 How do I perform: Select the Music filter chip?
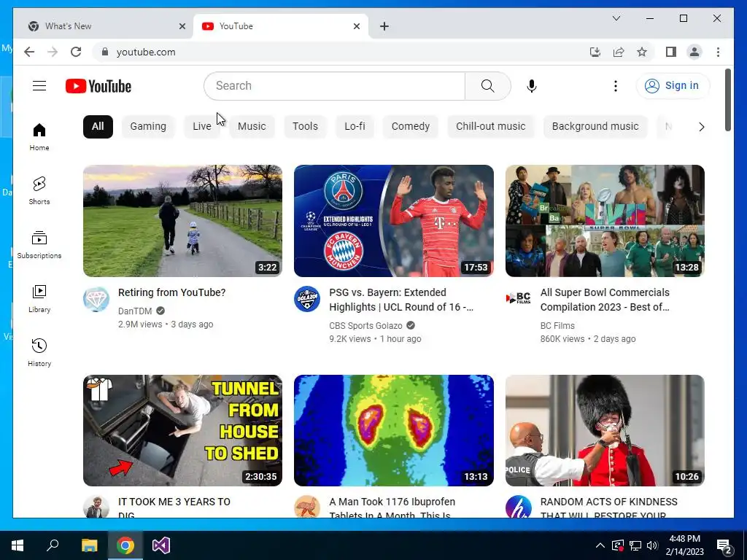click(252, 127)
